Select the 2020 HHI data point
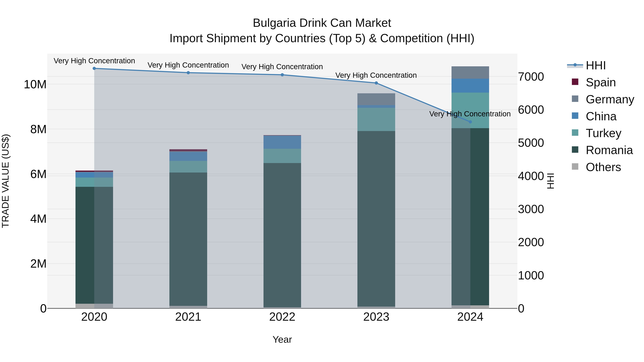The width and height of the screenshot is (644, 362). [94, 68]
